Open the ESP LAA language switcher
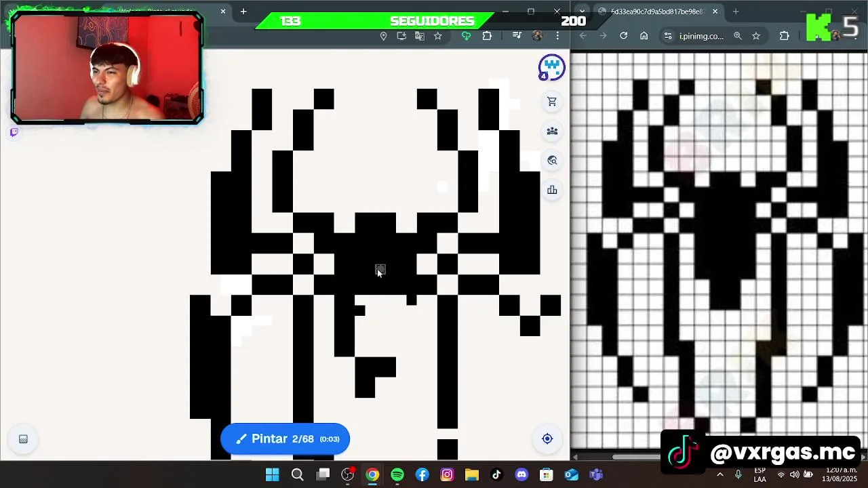The image size is (868, 488). [x=760, y=474]
